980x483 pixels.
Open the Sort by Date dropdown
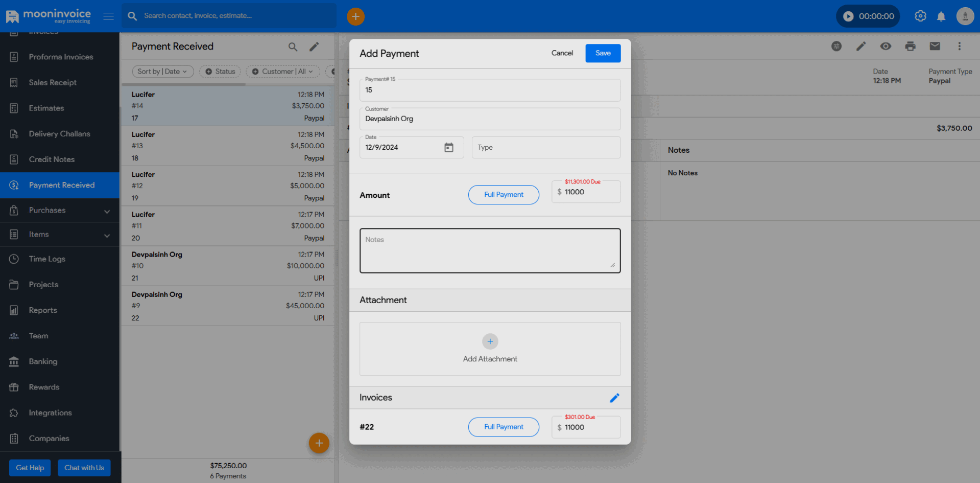click(x=162, y=72)
